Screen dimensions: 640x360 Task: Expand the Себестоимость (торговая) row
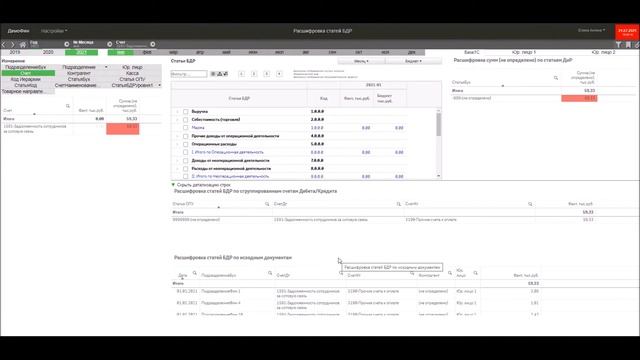[x=178, y=120]
